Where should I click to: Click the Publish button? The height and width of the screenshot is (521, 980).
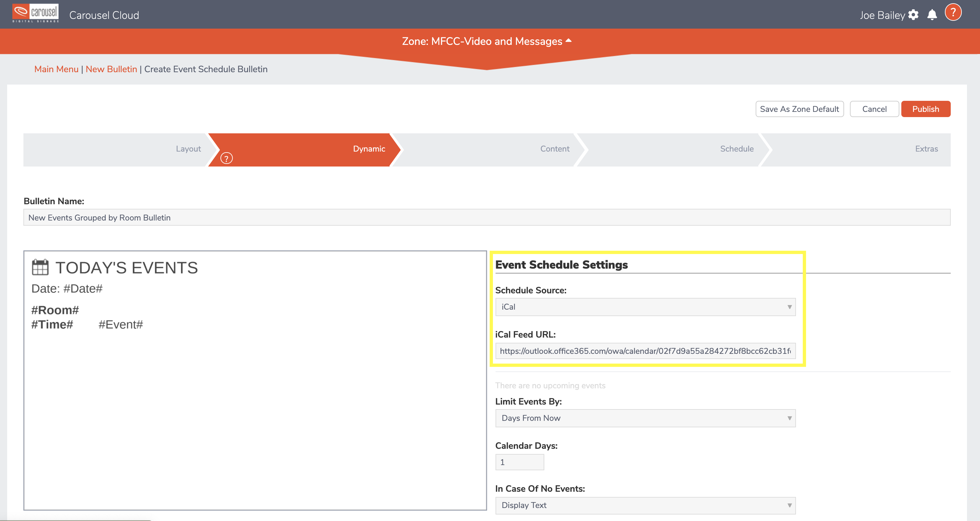926,109
